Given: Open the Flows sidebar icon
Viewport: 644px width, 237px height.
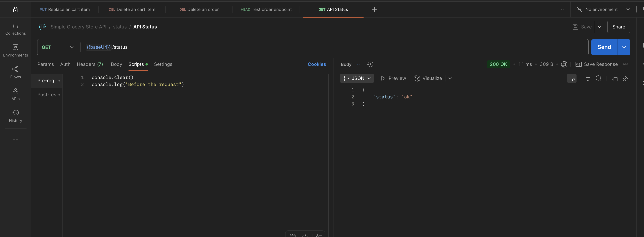Looking at the screenshot, I should [15, 72].
